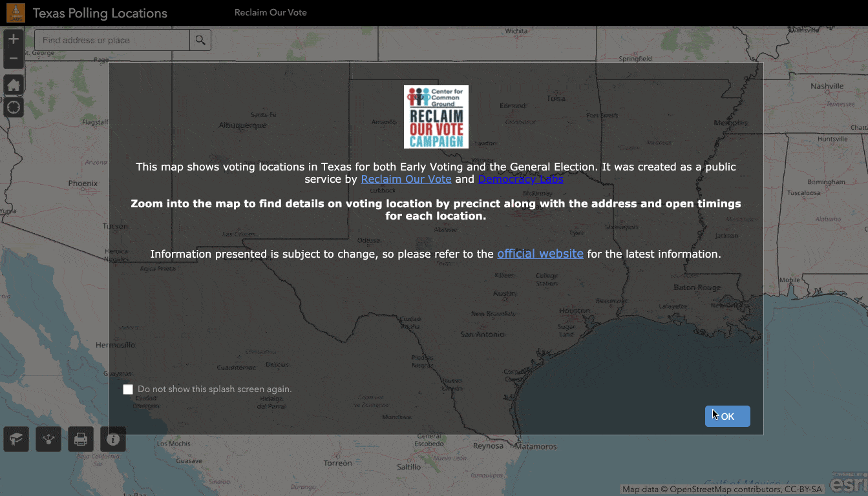
Task: Click the Reclaim Our Vote Campaign logo image
Action: 436,117
